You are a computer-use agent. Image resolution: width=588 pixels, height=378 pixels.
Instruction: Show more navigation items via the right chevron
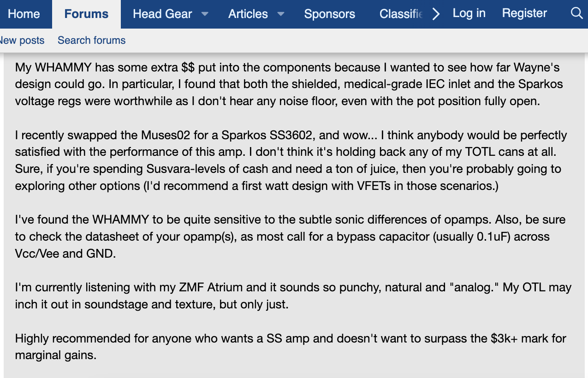(x=436, y=14)
